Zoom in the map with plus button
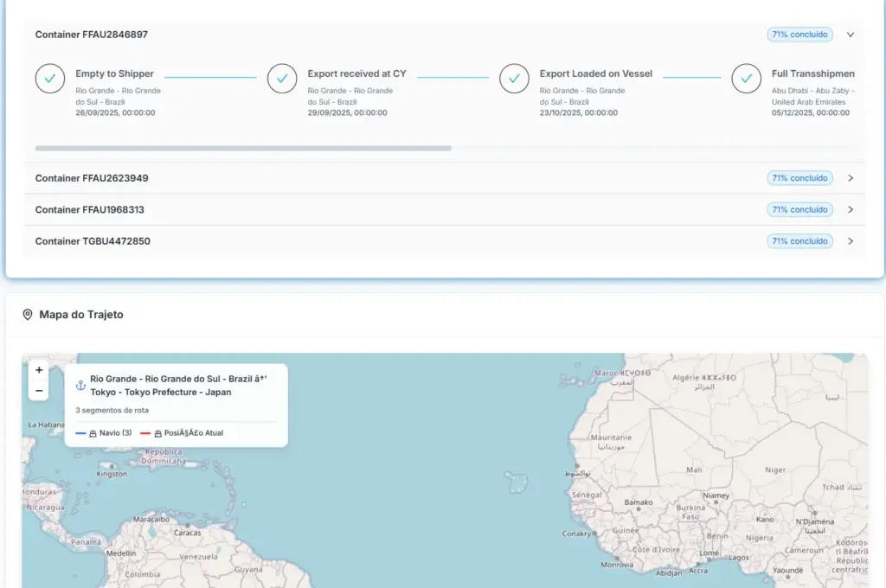The width and height of the screenshot is (886, 588). point(38,370)
